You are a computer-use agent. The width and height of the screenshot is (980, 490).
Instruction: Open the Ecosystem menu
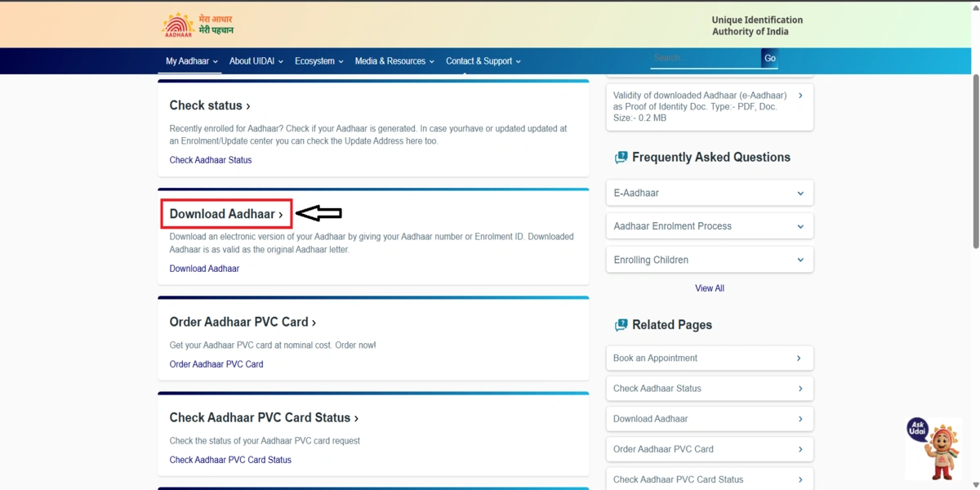(314, 60)
